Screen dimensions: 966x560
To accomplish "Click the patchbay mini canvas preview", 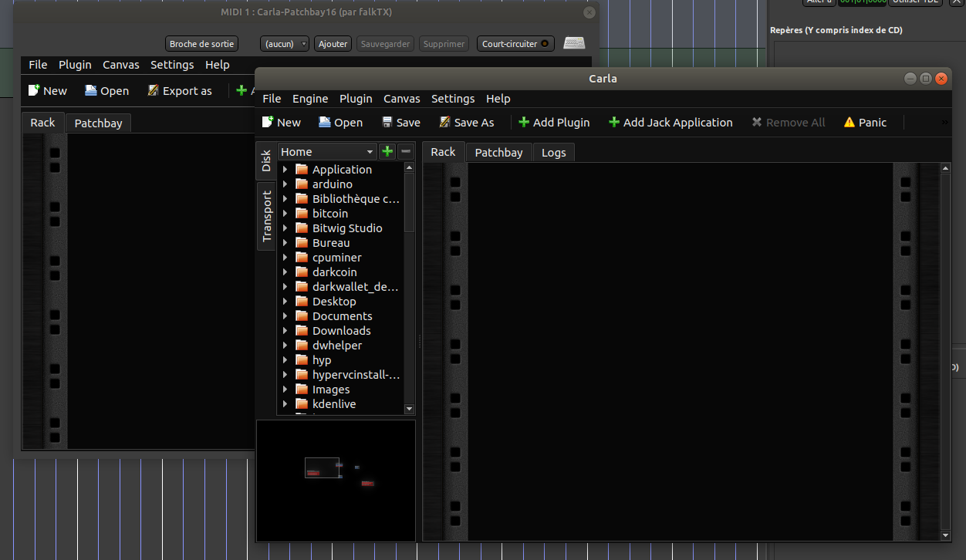I will [x=336, y=481].
